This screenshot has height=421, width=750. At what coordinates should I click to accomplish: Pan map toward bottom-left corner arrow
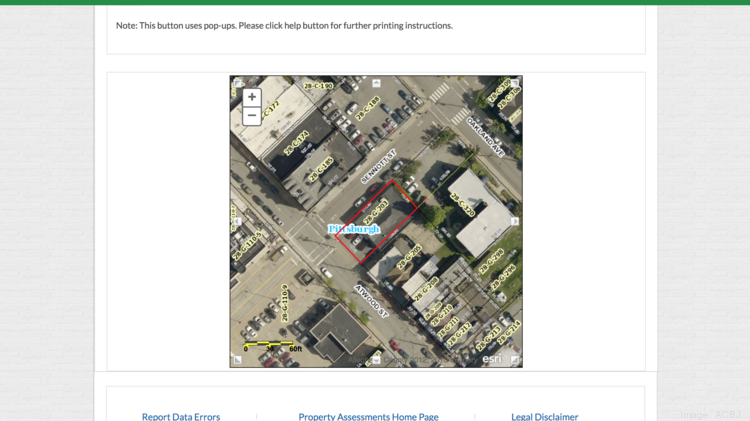tap(237, 360)
